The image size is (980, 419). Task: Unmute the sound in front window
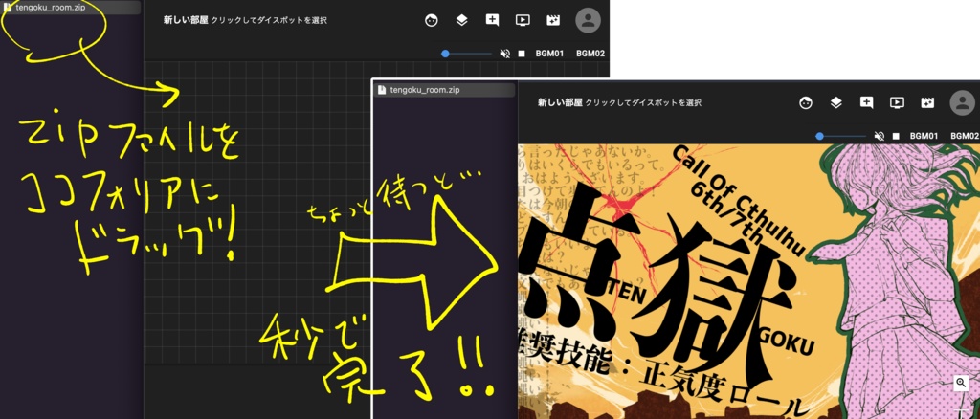pos(880,136)
